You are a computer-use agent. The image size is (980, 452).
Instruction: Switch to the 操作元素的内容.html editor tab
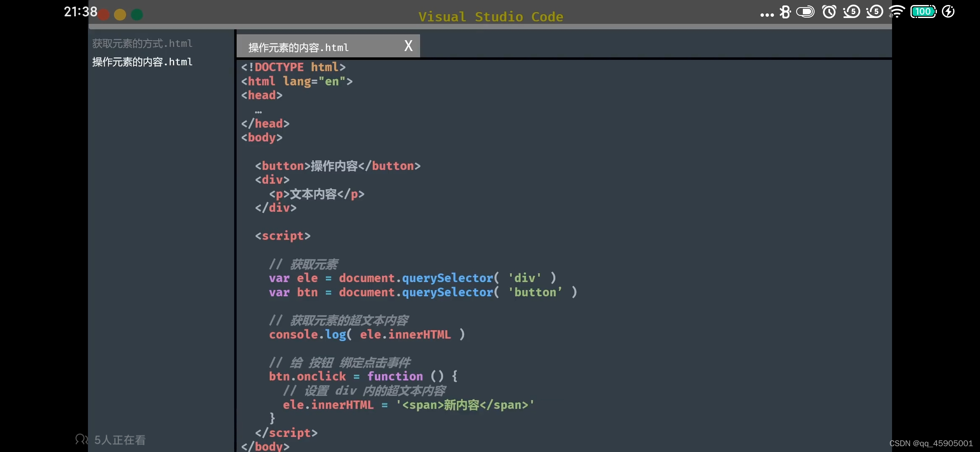[298, 47]
